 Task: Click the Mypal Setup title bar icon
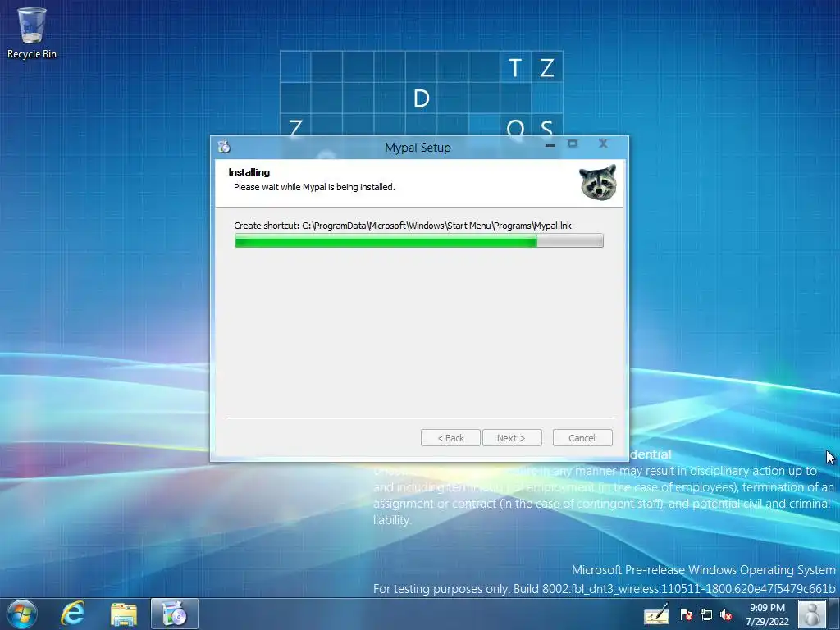[x=224, y=147]
